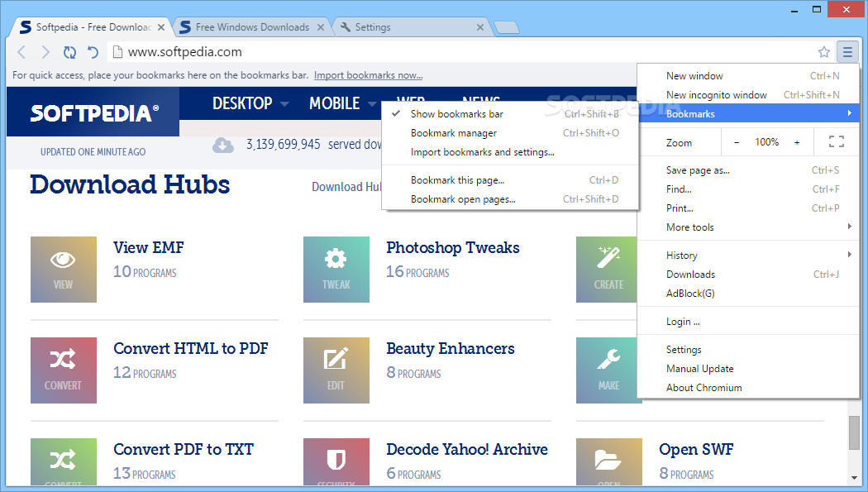Choose Import bookmarks and settings
The image size is (868, 492).
pos(509,151)
